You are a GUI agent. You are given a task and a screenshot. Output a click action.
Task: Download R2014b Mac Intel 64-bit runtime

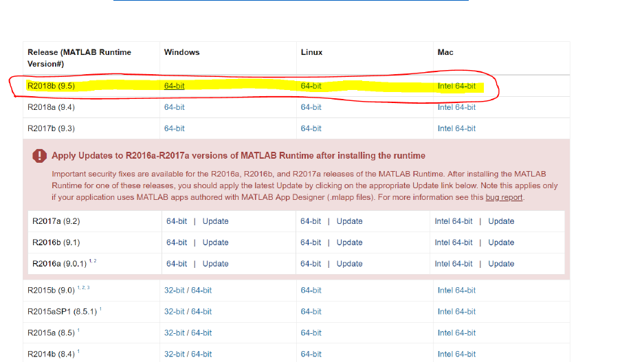(456, 354)
